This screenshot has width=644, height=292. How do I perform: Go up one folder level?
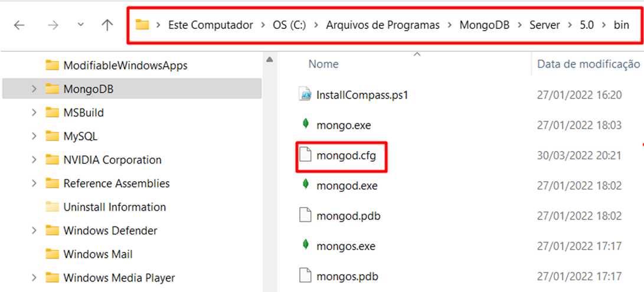tap(107, 25)
